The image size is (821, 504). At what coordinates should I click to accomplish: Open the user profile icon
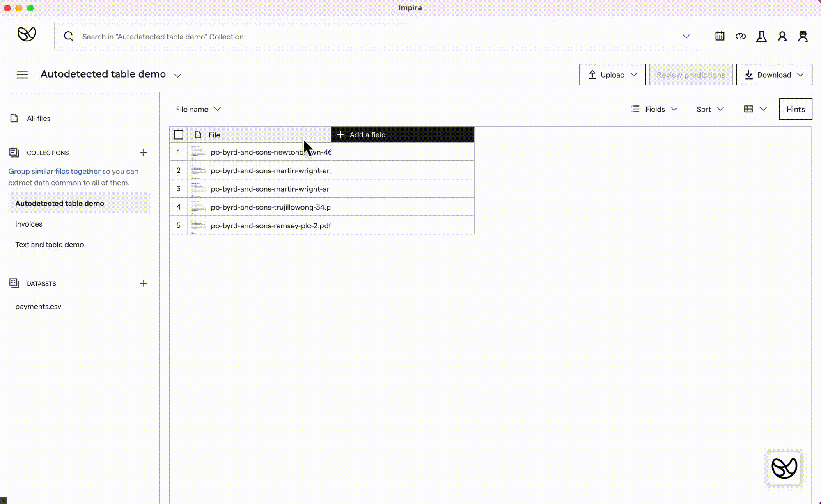tap(782, 37)
